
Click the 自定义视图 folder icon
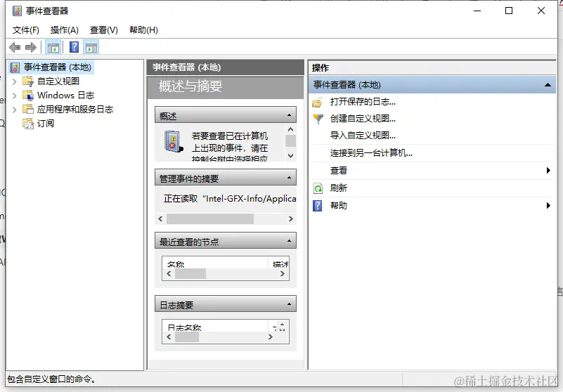[x=27, y=81]
